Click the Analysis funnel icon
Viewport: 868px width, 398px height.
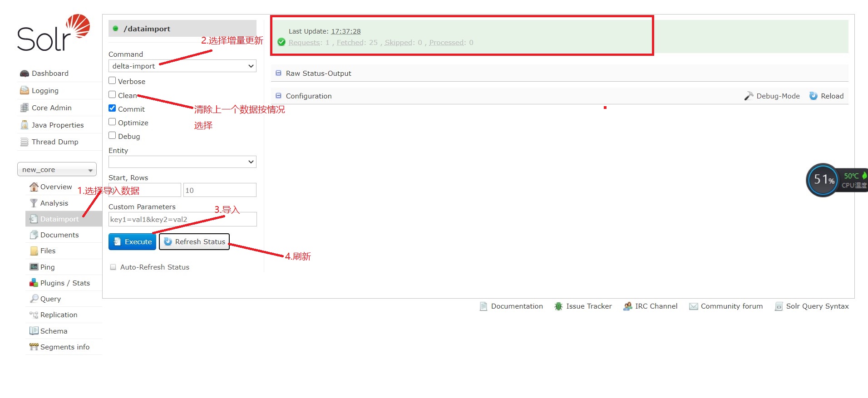tap(34, 203)
